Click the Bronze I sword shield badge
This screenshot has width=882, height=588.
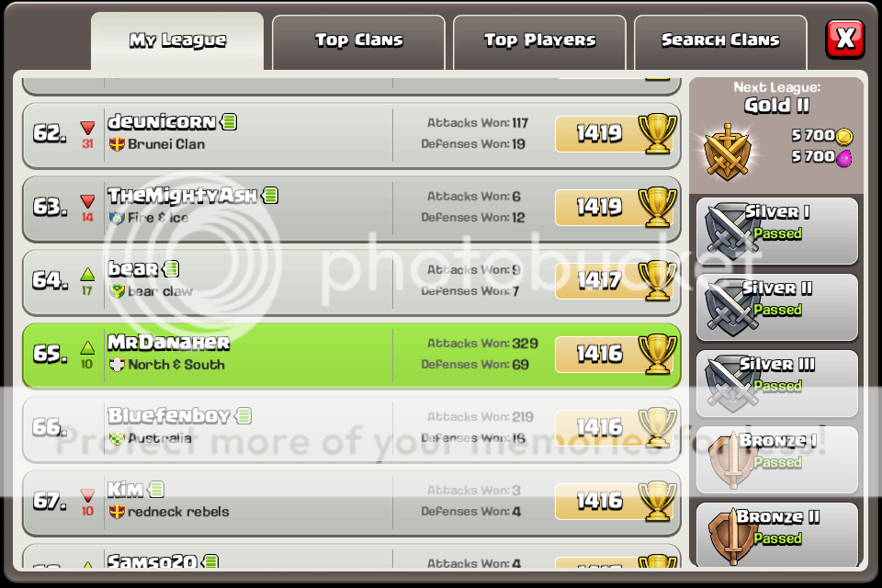click(x=730, y=459)
